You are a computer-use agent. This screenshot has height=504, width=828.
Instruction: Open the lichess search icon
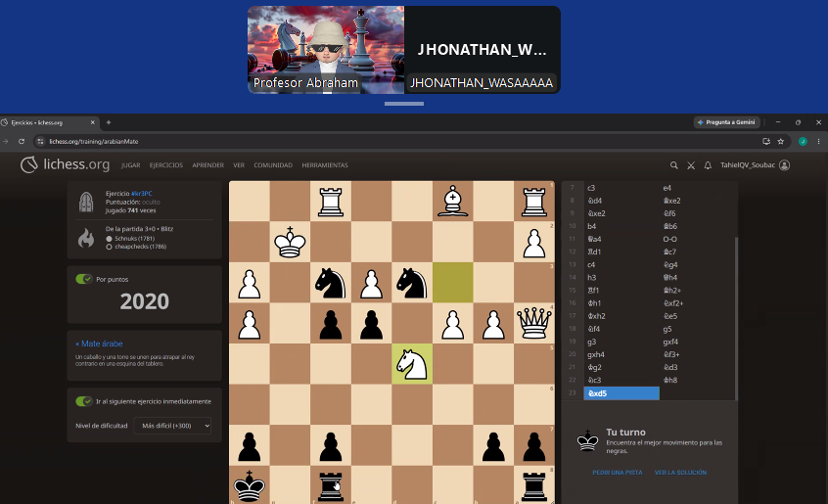pos(673,165)
